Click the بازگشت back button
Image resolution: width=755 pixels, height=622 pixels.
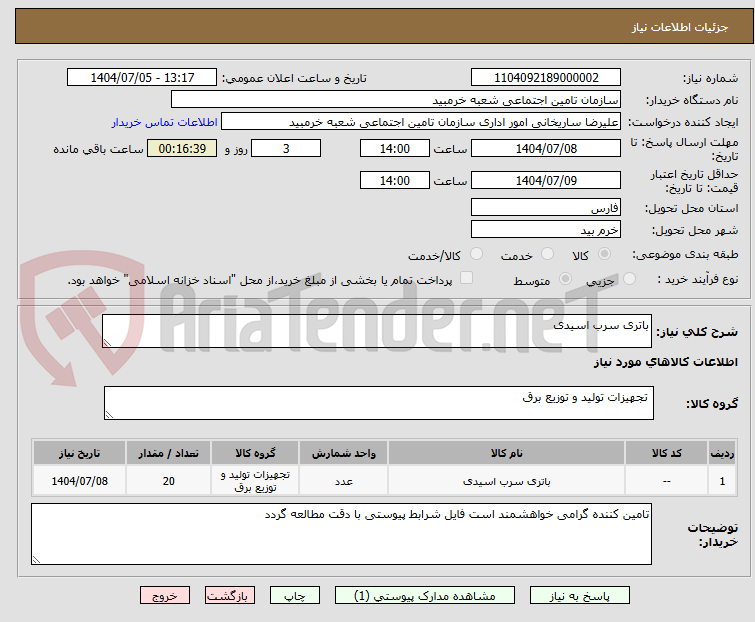pos(230,596)
